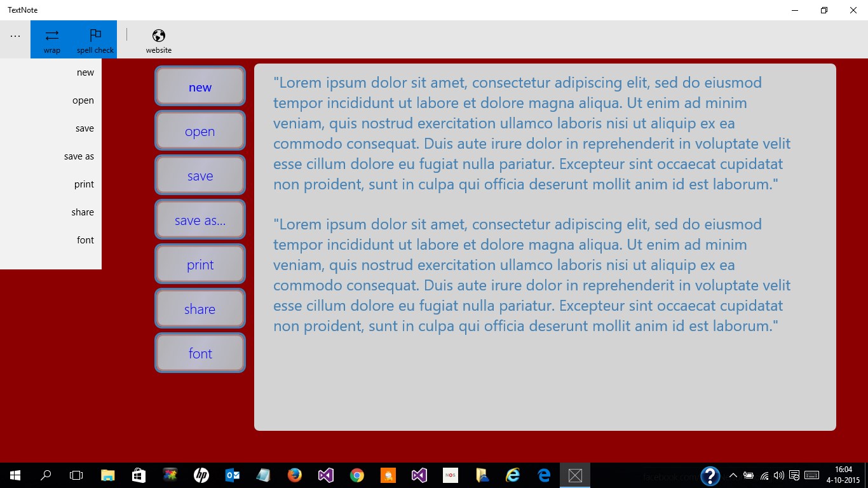868x488 pixels.
Task: Open the volume control in the system tray
Action: pos(779,475)
